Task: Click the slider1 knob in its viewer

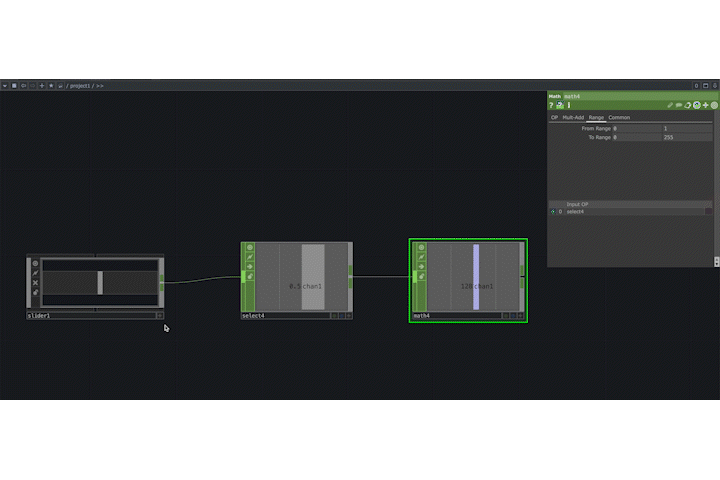Action: [x=100, y=282]
